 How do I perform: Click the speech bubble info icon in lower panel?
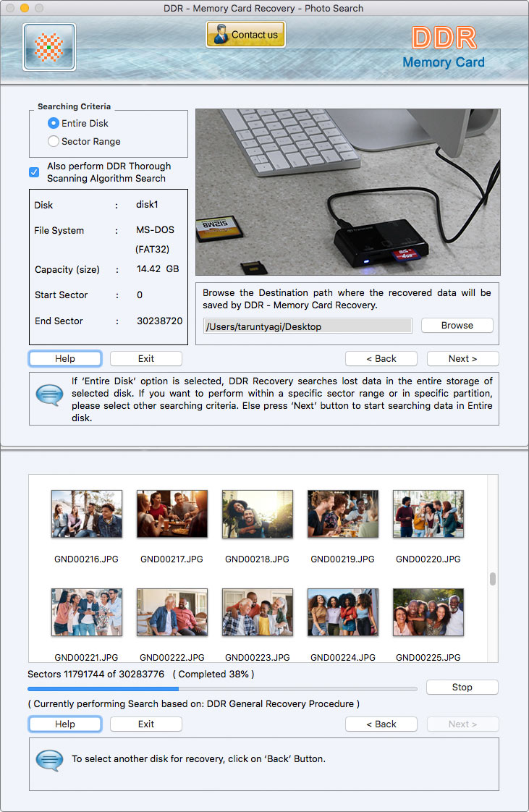[49, 760]
